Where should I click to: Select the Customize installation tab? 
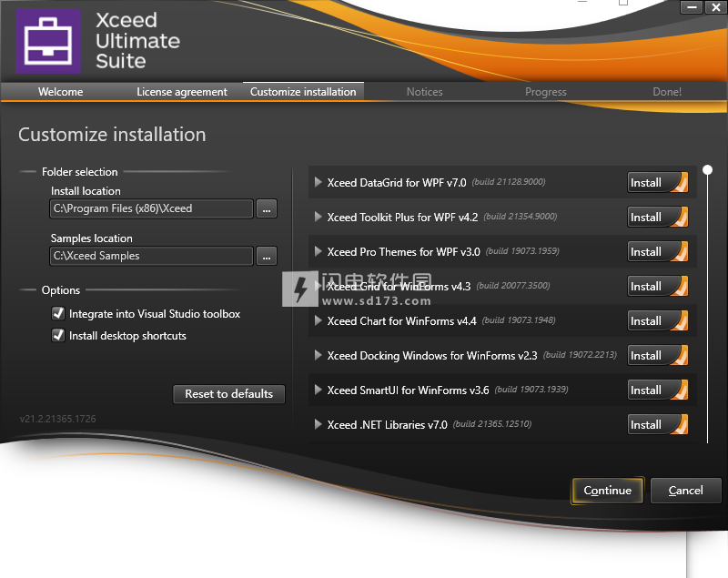pos(303,92)
